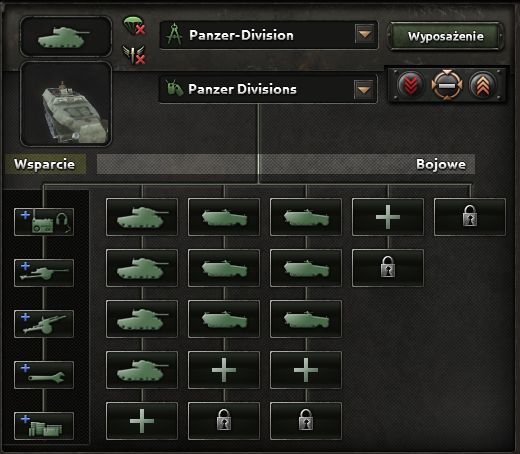520x454 pixels.
Task: Set equipment priority to high with orange chevrons
Action: click(483, 85)
